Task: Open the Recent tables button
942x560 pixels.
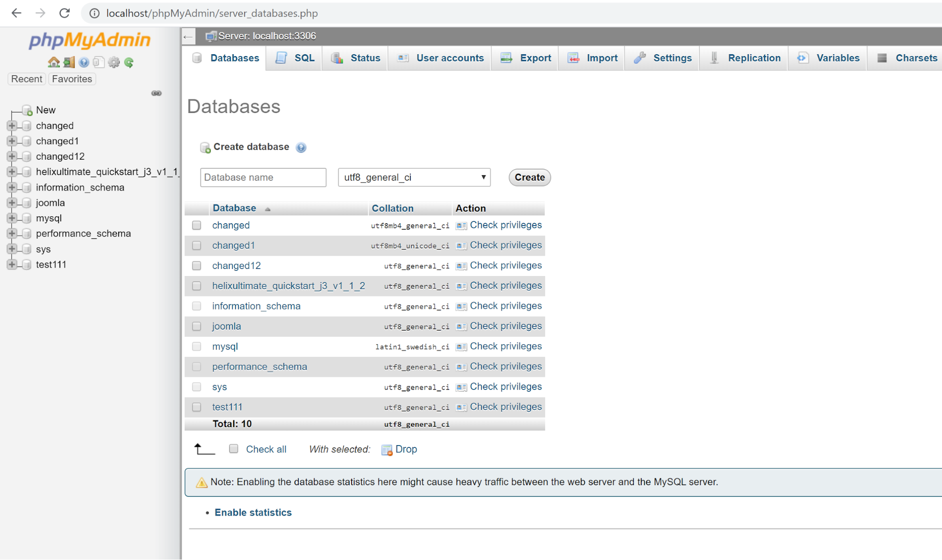Action: click(27, 79)
